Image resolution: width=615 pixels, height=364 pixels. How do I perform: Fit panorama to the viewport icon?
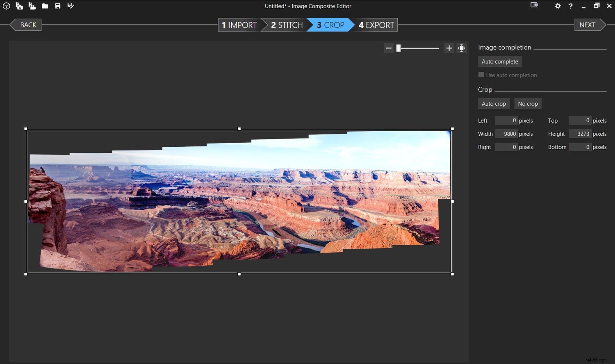coord(462,48)
